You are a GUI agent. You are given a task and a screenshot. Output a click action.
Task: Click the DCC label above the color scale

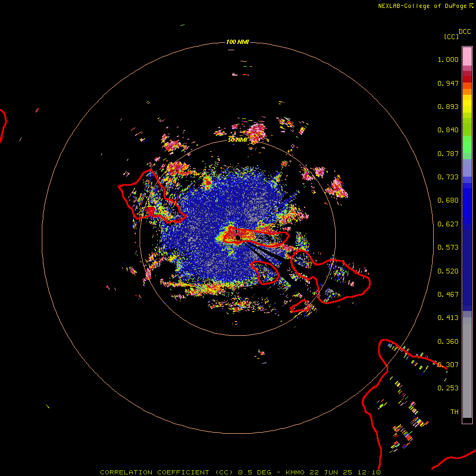tap(464, 32)
